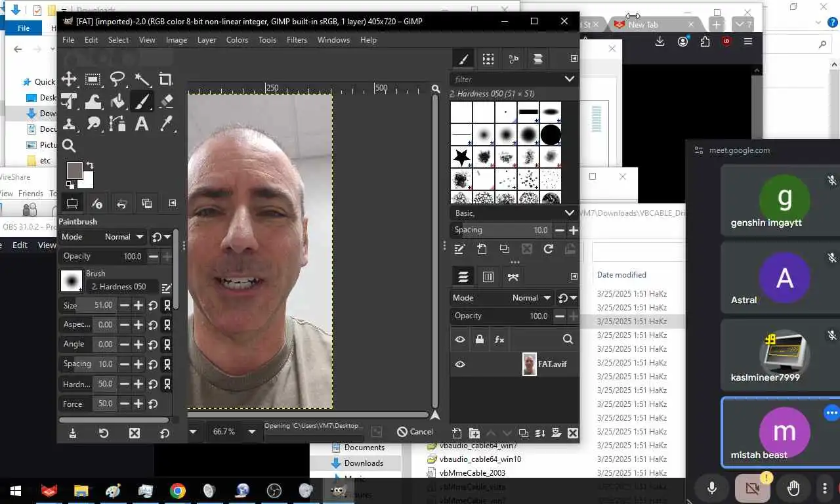Image resolution: width=840 pixels, height=504 pixels.
Task: Switch to Tool Options tab
Action: pyautogui.click(x=72, y=203)
